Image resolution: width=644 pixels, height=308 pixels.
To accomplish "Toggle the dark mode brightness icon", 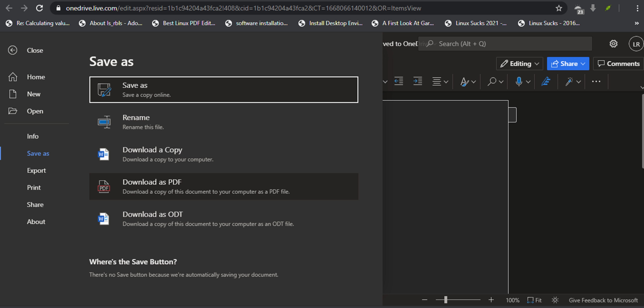I will click(x=555, y=300).
